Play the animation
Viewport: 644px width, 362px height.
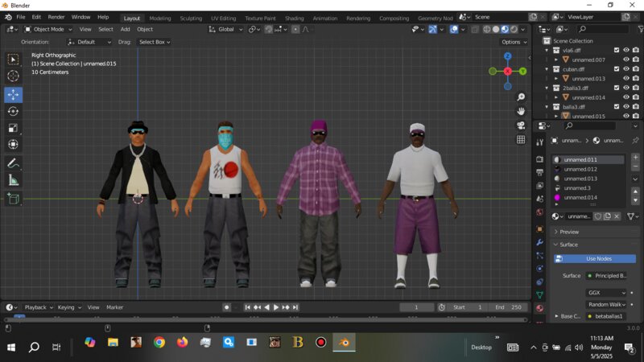[276, 307]
